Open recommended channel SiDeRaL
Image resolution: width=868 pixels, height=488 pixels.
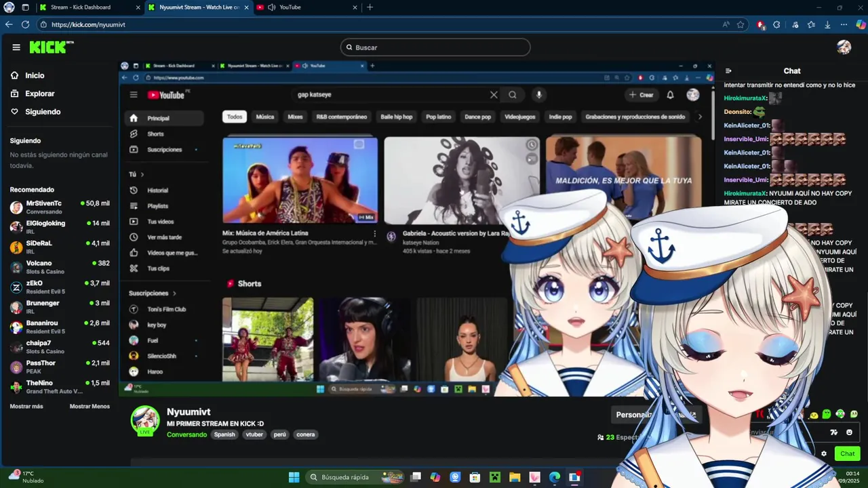click(x=60, y=247)
